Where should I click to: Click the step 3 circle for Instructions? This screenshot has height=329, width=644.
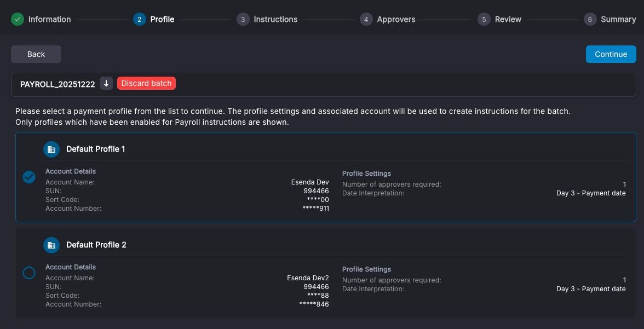point(243,19)
